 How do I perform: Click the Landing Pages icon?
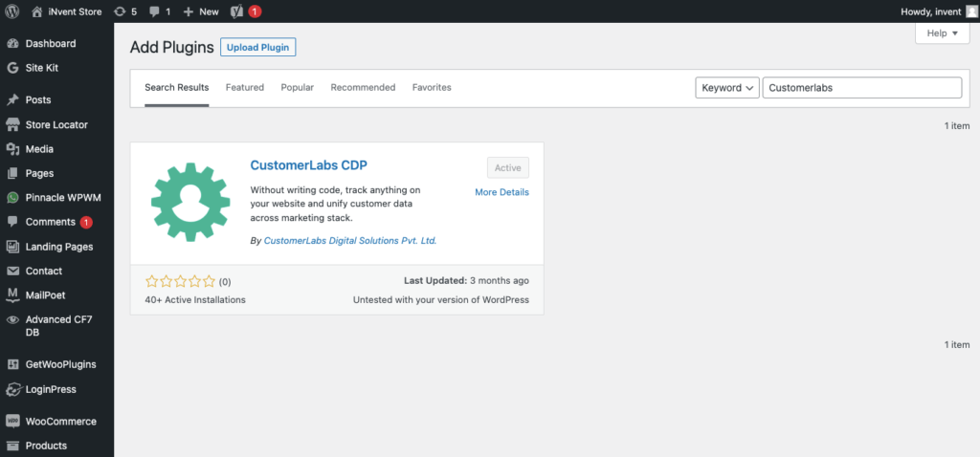[x=12, y=247]
